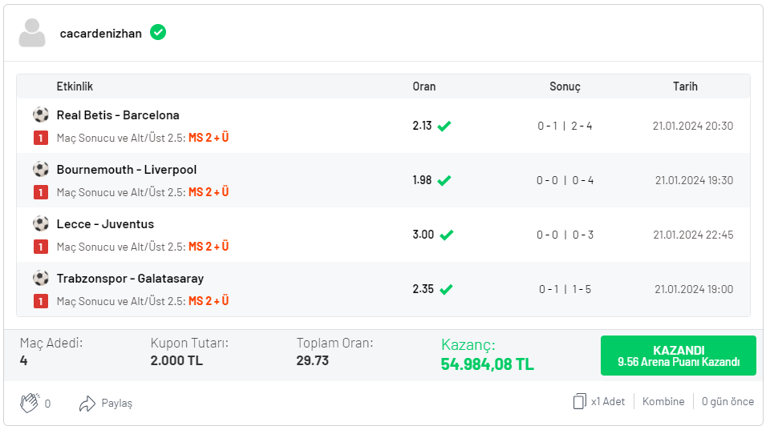Open the cacardenizhan user avatar
Screen dimensions: 770x430
click(32, 33)
